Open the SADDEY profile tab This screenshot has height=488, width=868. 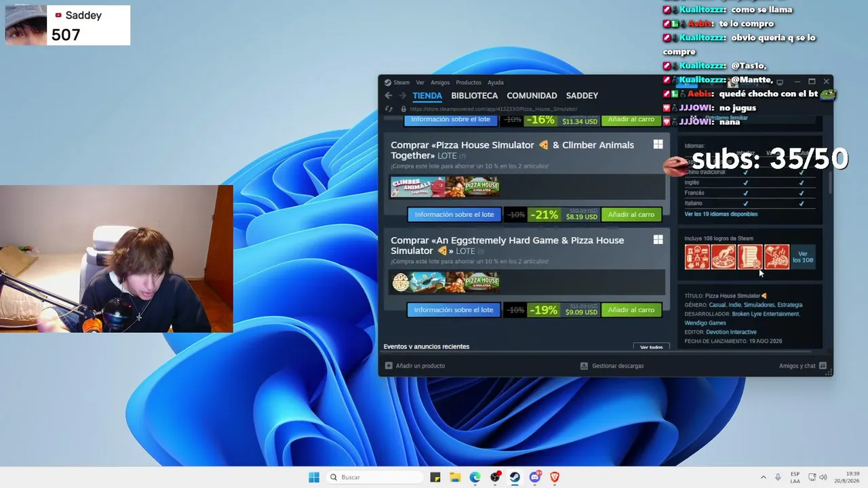click(x=582, y=96)
